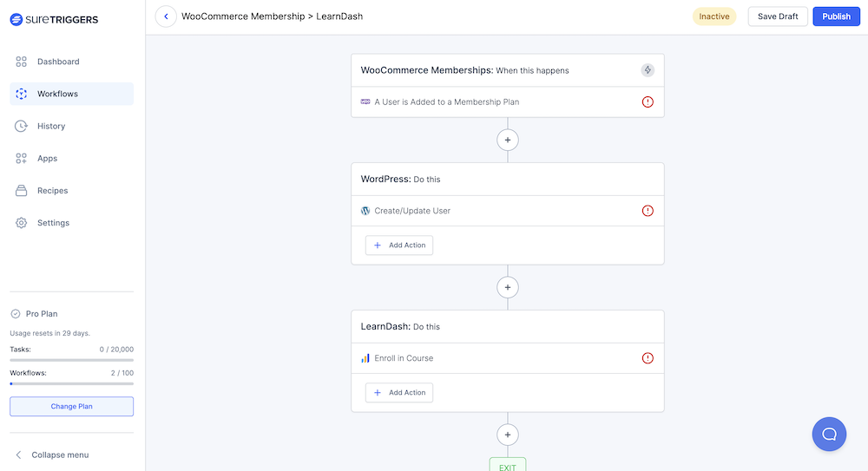Viewport: 868px width, 471px height.
Task: Open the Apps grid icon
Action: 21,158
